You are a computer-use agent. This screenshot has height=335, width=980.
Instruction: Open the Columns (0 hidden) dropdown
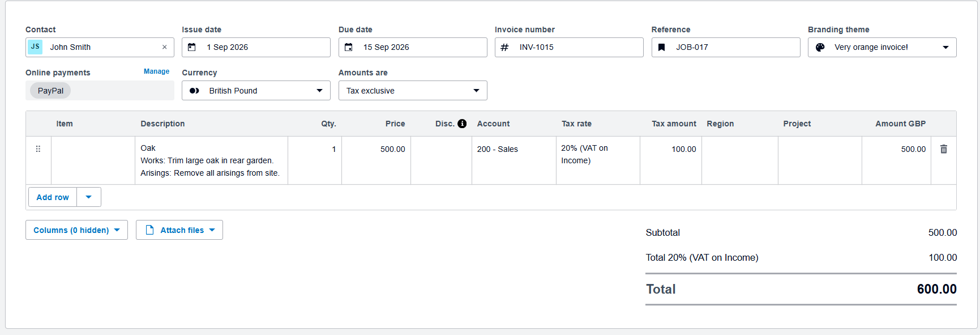(76, 230)
